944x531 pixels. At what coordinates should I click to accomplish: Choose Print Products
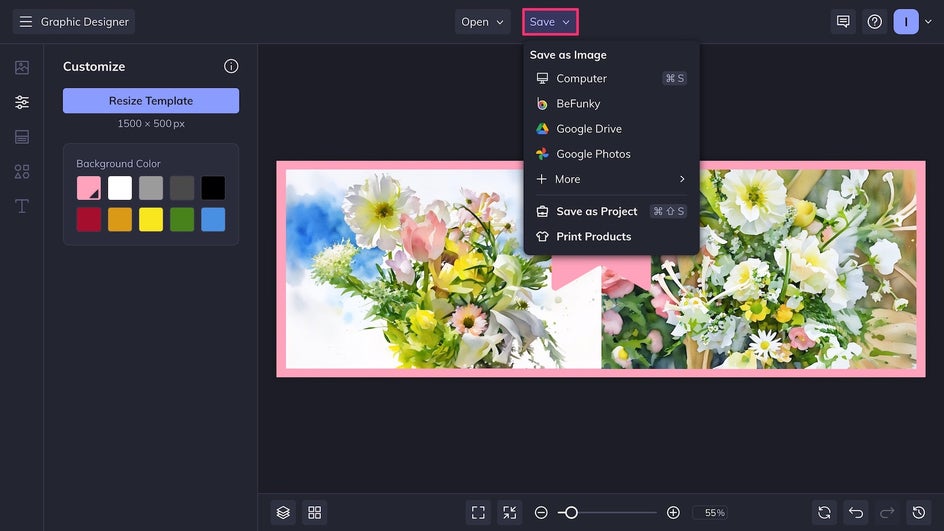pos(611,237)
